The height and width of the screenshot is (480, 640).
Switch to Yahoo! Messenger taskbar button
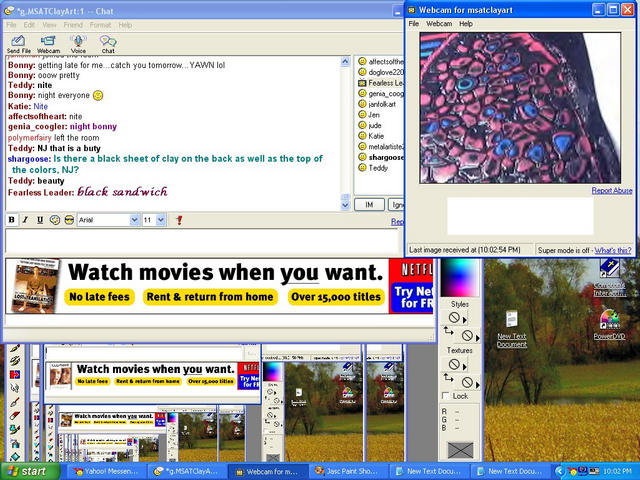[x=105, y=471]
